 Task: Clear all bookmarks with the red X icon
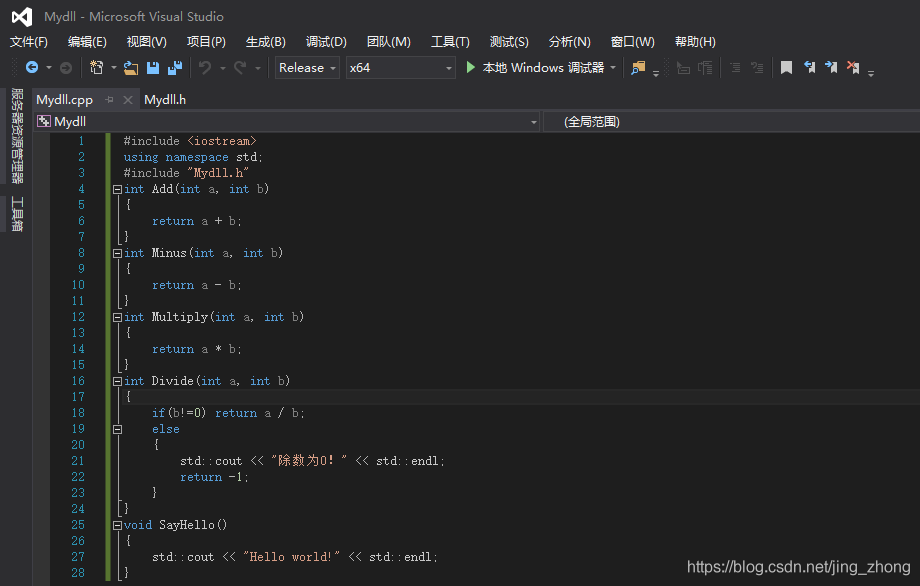[x=853, y=67]
